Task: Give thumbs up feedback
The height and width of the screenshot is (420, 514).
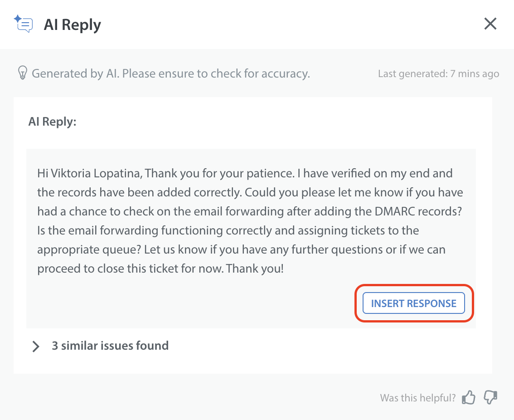Action: tap(469, 398)
